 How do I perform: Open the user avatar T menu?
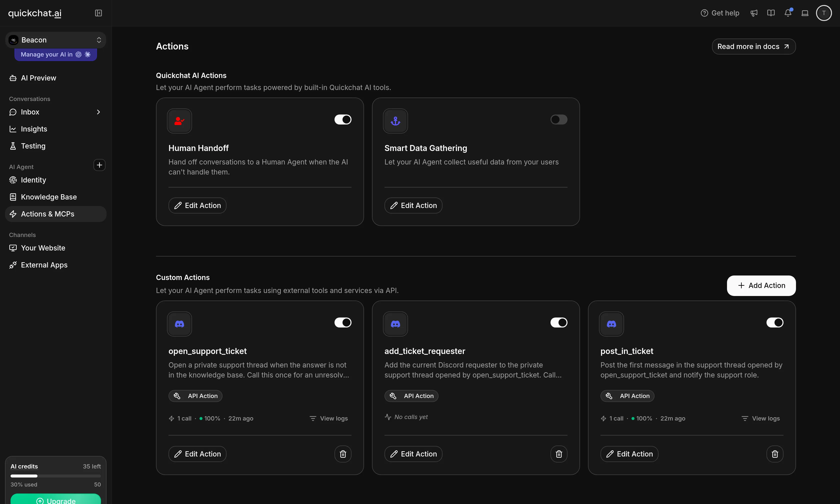(824, 13)
